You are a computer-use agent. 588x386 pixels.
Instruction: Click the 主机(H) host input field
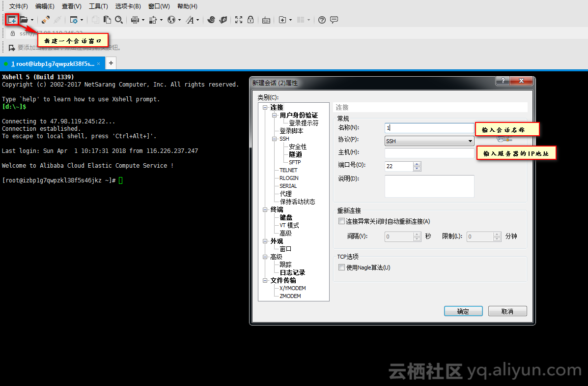[x=429, y=153]
